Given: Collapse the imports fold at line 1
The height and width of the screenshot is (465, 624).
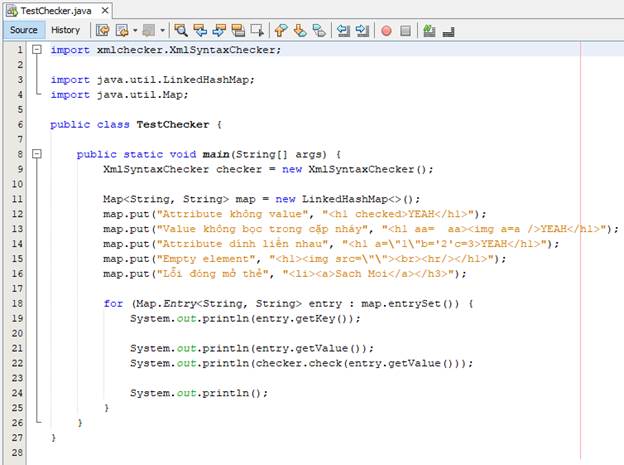Looking at the screenshot, I should pyautogui.click(x=37, y=50).
